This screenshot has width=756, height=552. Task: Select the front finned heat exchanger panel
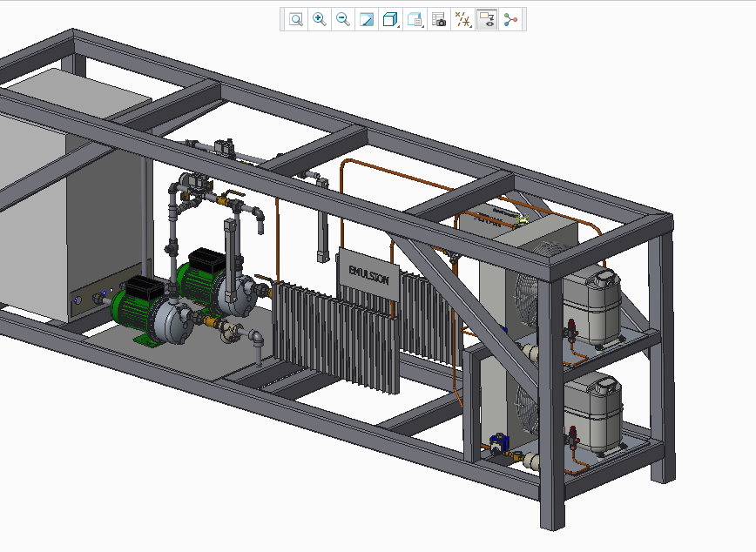tap(335, 340)
